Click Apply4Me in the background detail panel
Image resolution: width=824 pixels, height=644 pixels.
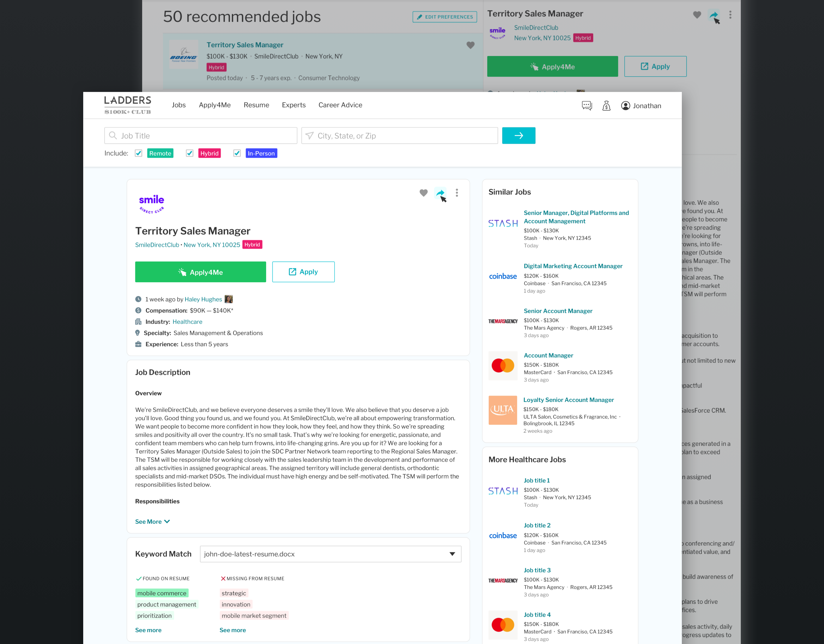(x=552, y=66)
